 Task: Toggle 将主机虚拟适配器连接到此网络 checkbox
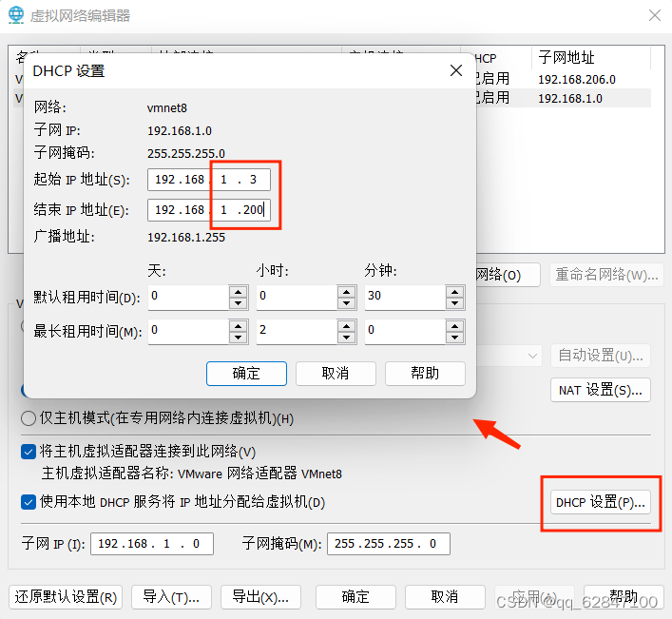tap(29, 452)
